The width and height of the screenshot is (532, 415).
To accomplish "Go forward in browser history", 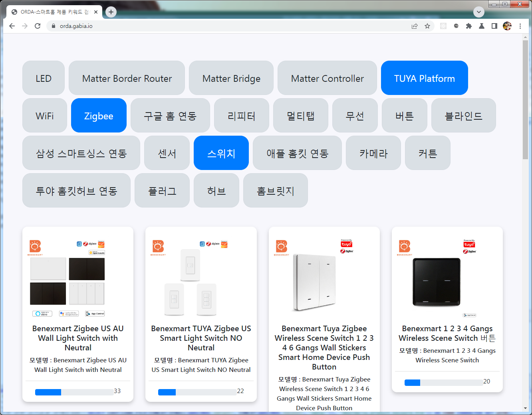I will (x=25, y=26).
